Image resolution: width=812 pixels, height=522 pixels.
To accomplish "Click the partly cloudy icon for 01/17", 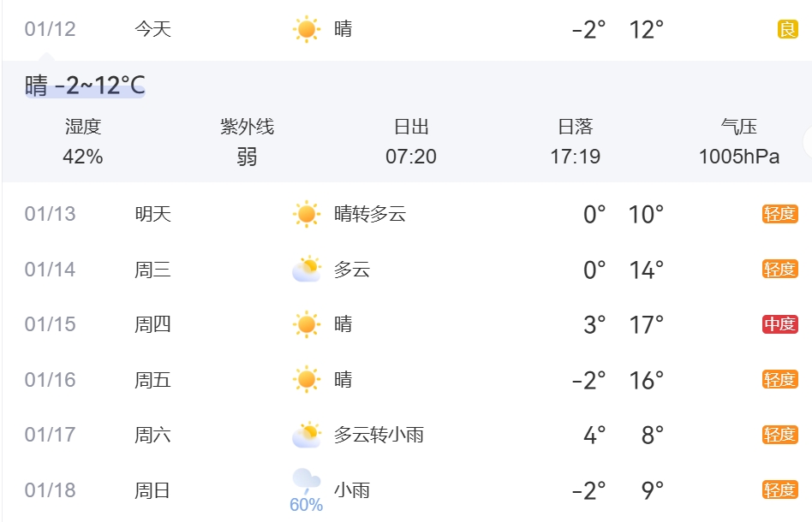I will tap(306, 435).
